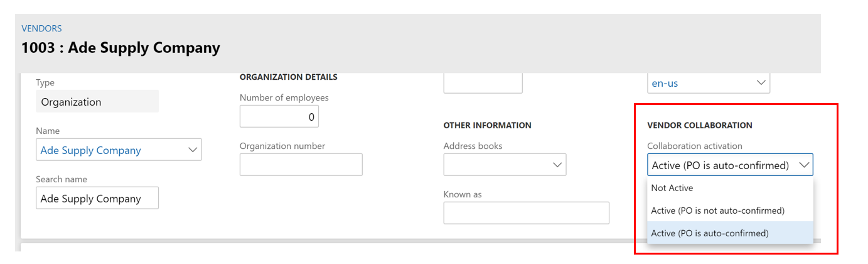Image resolution: width=868 pixels, height=264 pixels.
Task: Focus the Known as text field
Action: click(526, 213)
